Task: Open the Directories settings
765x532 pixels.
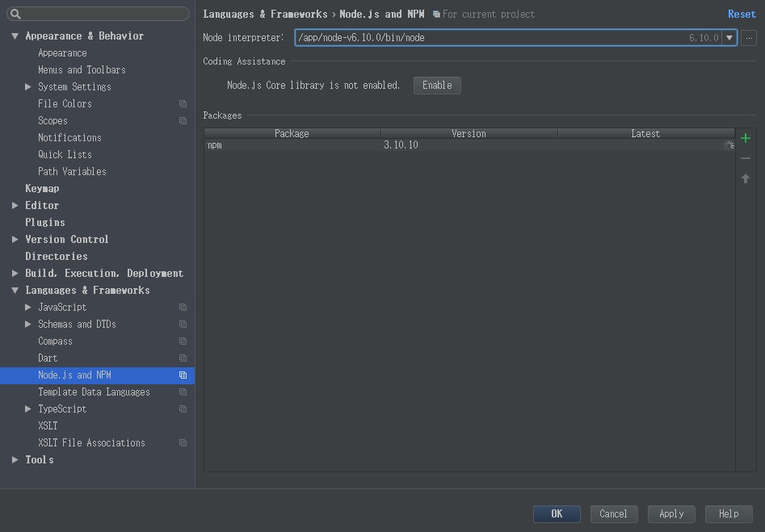Action: (x=57, y=257)
